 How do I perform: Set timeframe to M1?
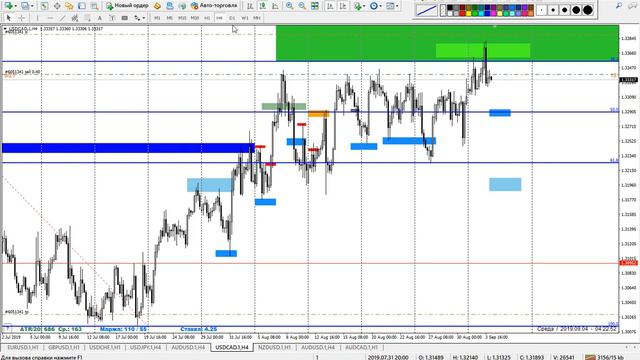click(157, 18)
